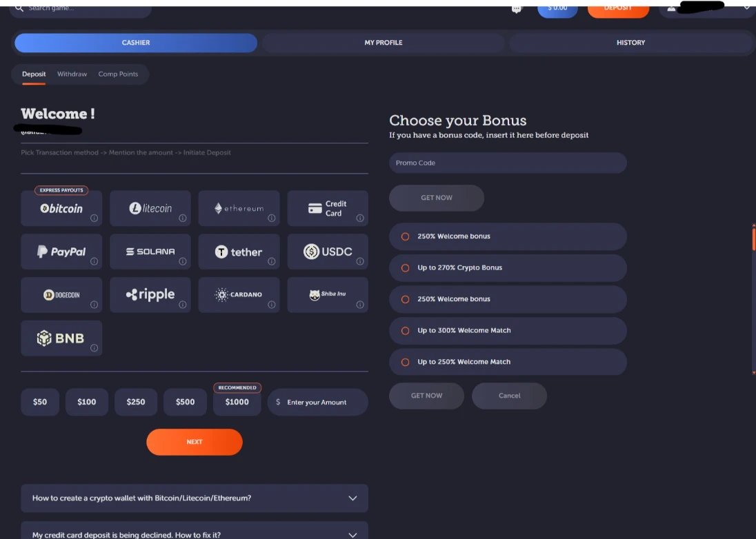Switch to the My Profile tab
The height and width of the screenshot is (539, 756).
pyautogui.click(x=383, y=43)
